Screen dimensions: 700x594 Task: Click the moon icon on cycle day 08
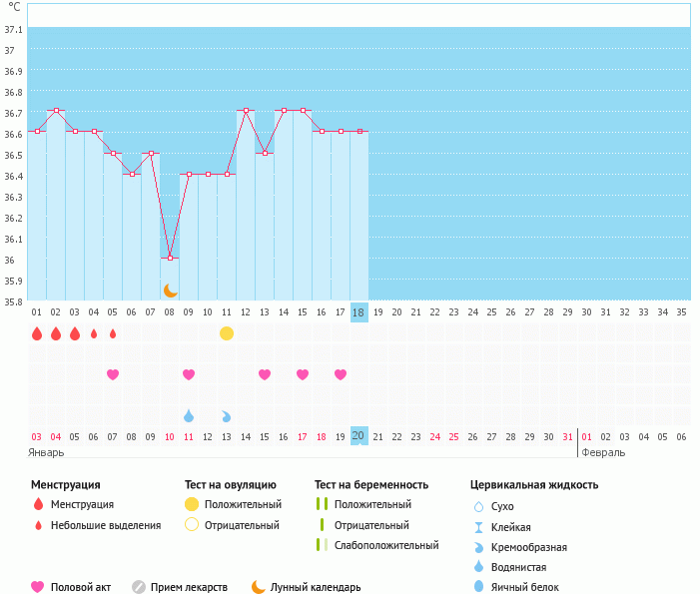pyautogui.click(x=170, y=290)
